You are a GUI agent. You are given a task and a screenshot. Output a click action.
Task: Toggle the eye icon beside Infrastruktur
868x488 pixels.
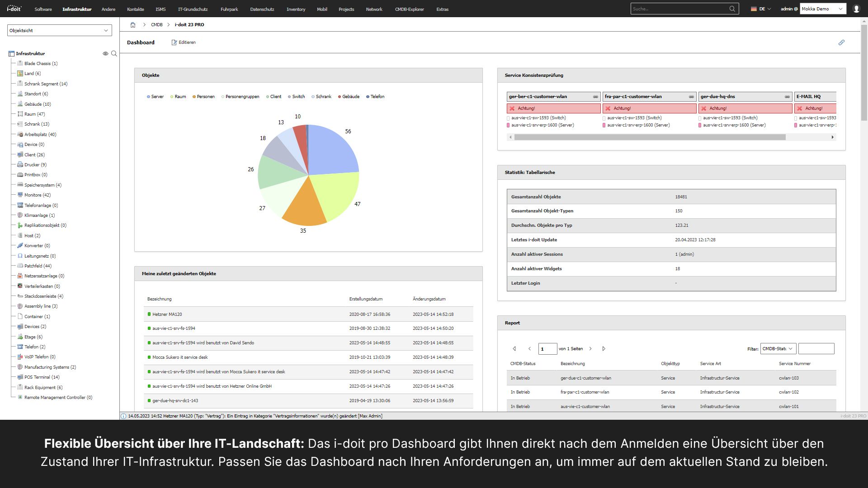coord(105,53)
